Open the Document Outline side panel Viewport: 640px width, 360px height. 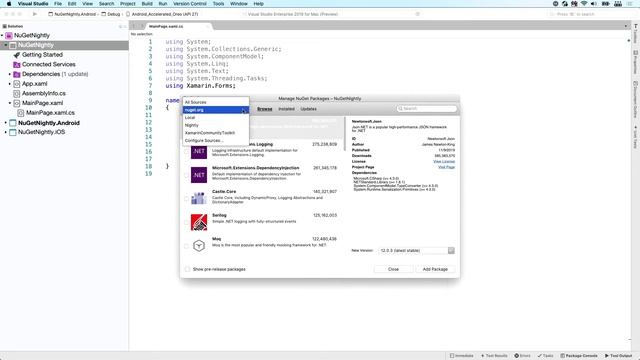[x=636, y=99]
